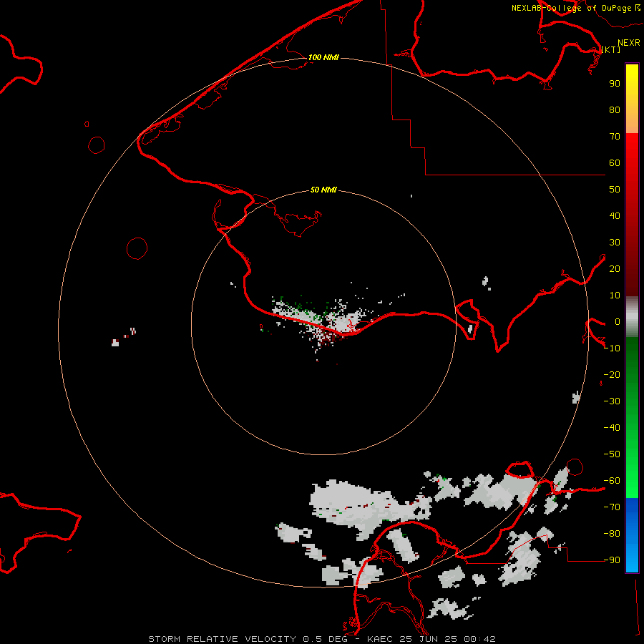Click the -70 value on velocity scale
The height and width of the screenshot is (644, 644).
point(612,507)
